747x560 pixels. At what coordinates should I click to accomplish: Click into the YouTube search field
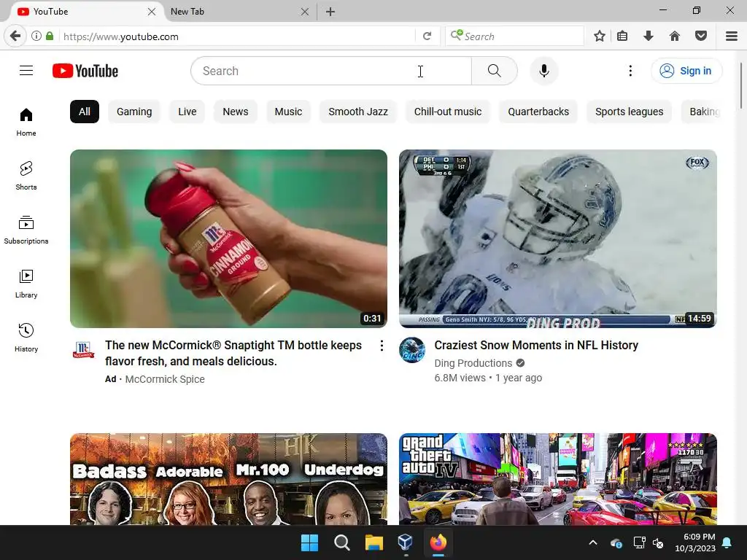331,71
